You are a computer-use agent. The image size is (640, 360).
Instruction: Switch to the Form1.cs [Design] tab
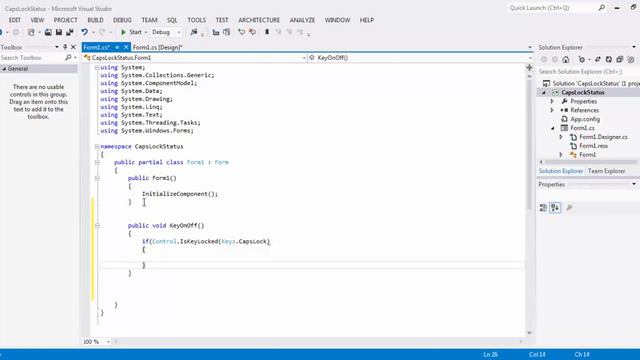point(158,47)
